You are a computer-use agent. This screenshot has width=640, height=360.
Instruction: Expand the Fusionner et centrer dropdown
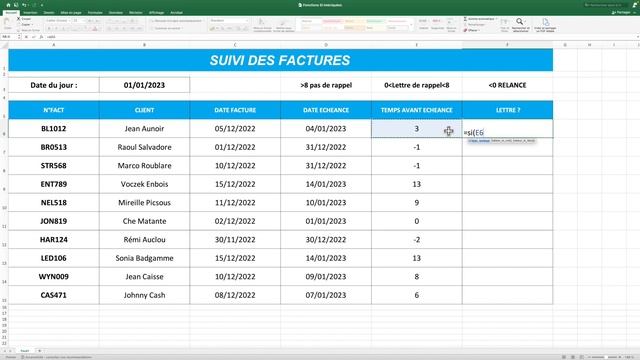pyautogui.click(x=182, y=28)
